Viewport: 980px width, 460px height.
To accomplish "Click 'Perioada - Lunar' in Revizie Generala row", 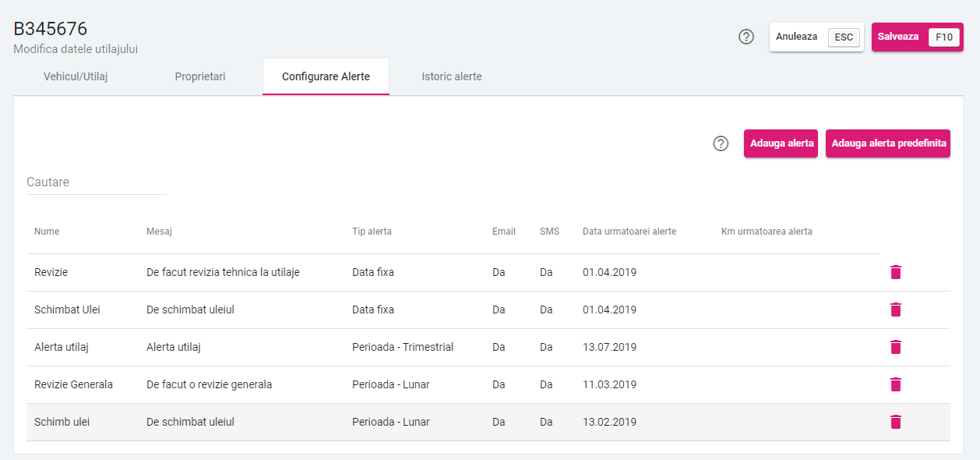I will point(391,384).
